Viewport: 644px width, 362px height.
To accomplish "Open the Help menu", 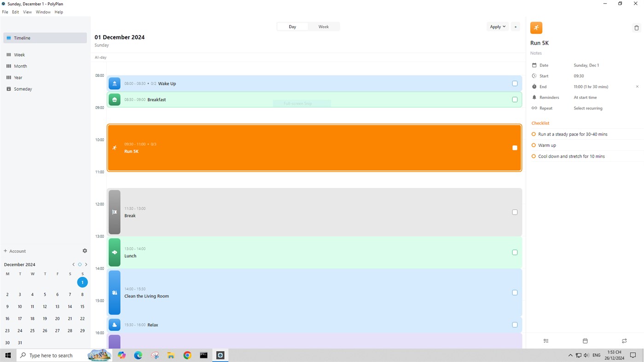I will (59, 12).
